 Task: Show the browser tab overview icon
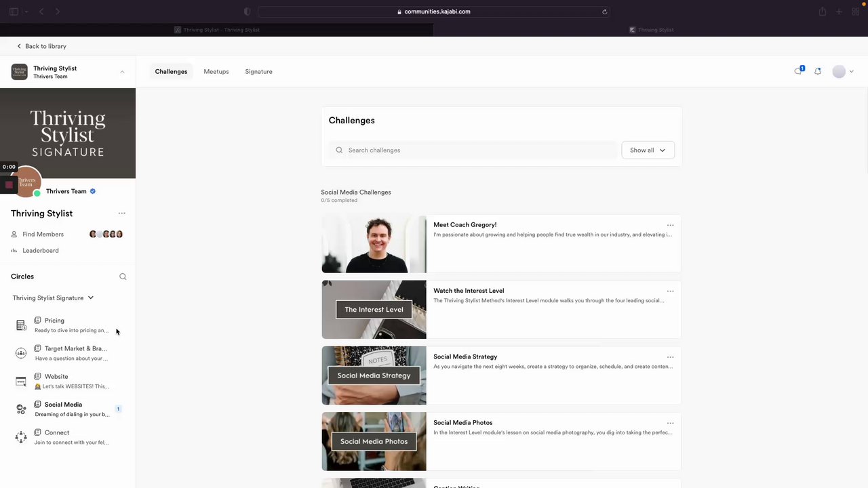(x=856, y=12)
